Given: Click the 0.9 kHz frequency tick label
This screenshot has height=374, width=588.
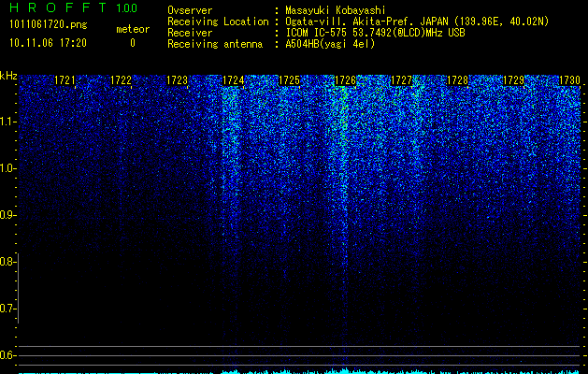Looking at the screenshot, I should tap(7, 215).
